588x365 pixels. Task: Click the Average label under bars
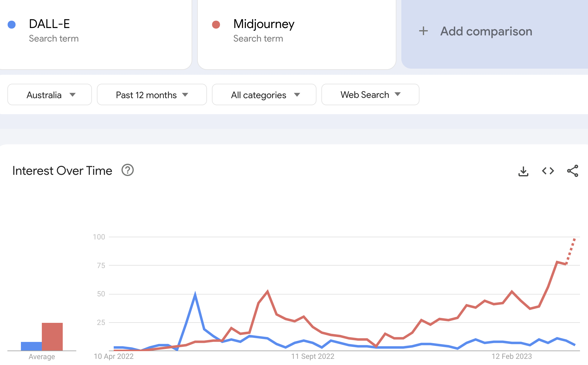pyautogui.click(x=42, y=357)
